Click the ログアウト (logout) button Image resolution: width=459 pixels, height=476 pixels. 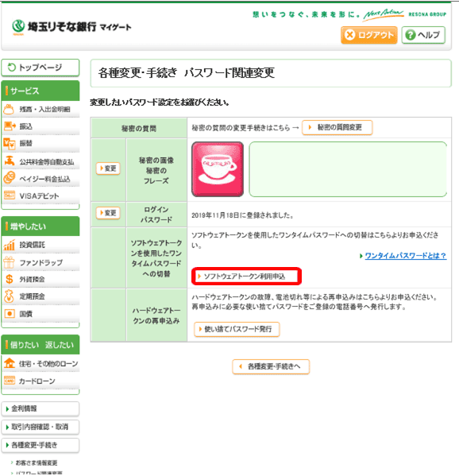(369, 35)
